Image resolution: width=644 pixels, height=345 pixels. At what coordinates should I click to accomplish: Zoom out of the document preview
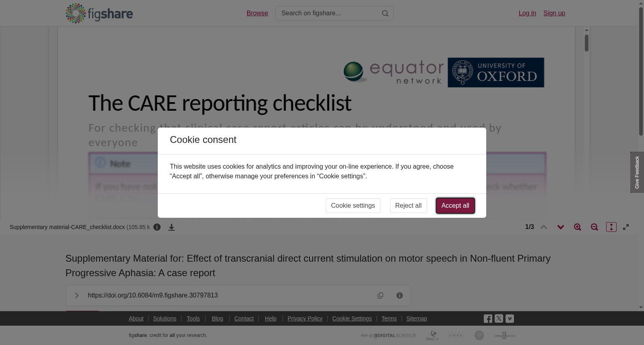594,227
